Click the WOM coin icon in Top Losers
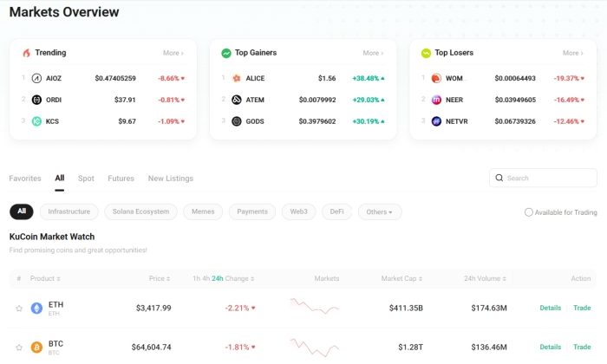The height and width of the screenshot is (364, 607). 436,78
